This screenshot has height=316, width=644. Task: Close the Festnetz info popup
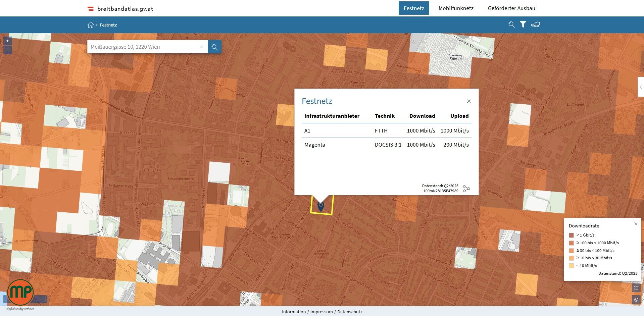point(469,101)
